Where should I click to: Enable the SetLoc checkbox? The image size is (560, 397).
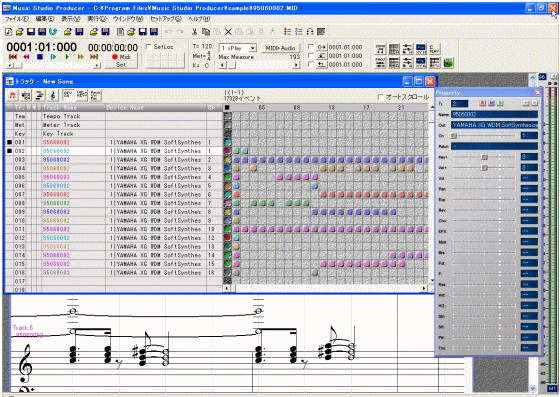(149, 47)
